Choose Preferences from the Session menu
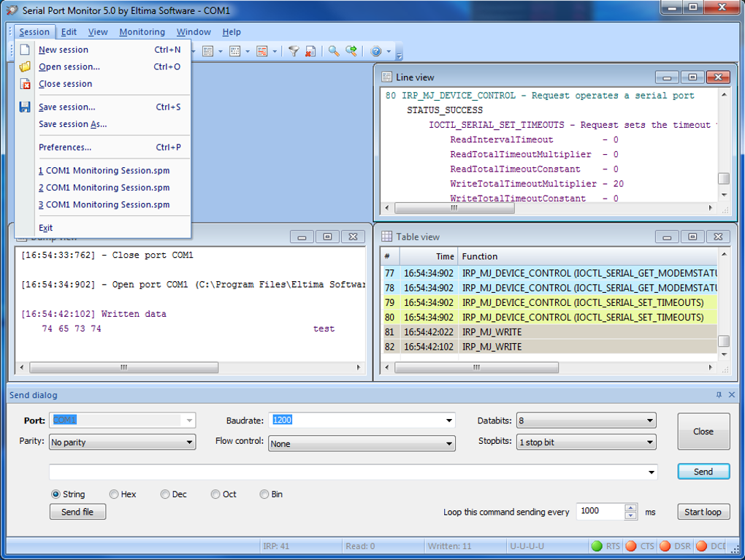 coord(65,147)
